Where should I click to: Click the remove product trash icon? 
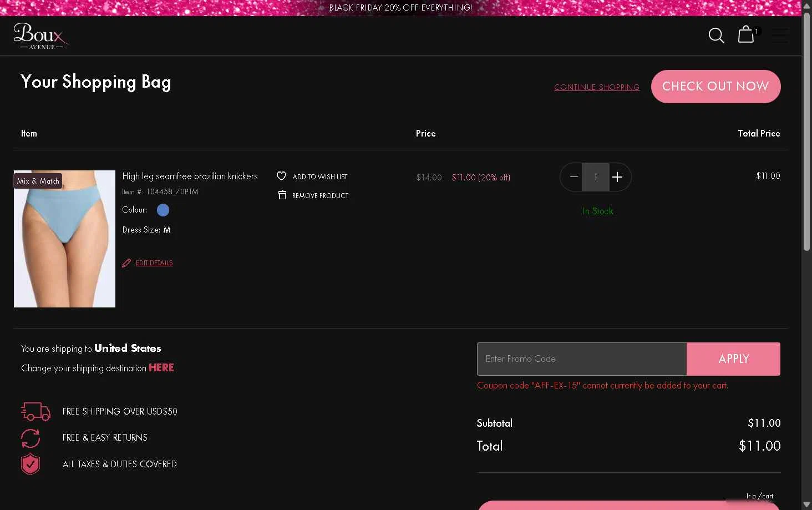pyautogui.click(x=282, y=195)
